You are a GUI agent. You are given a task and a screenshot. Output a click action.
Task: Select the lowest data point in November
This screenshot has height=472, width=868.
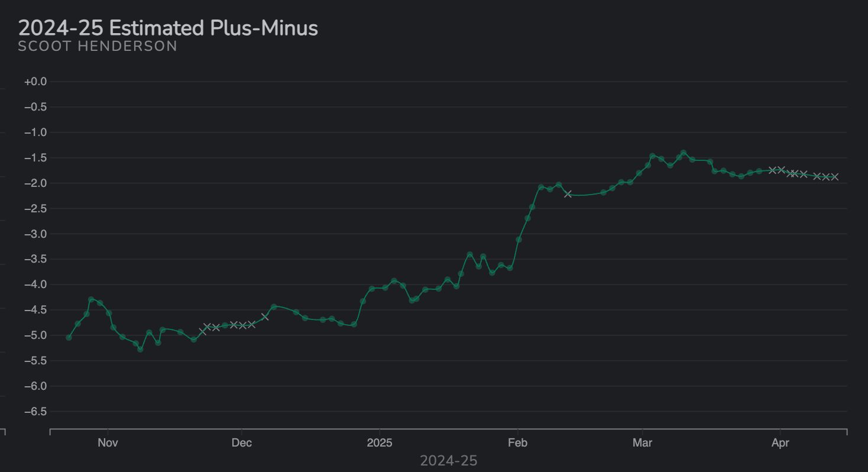140,350
